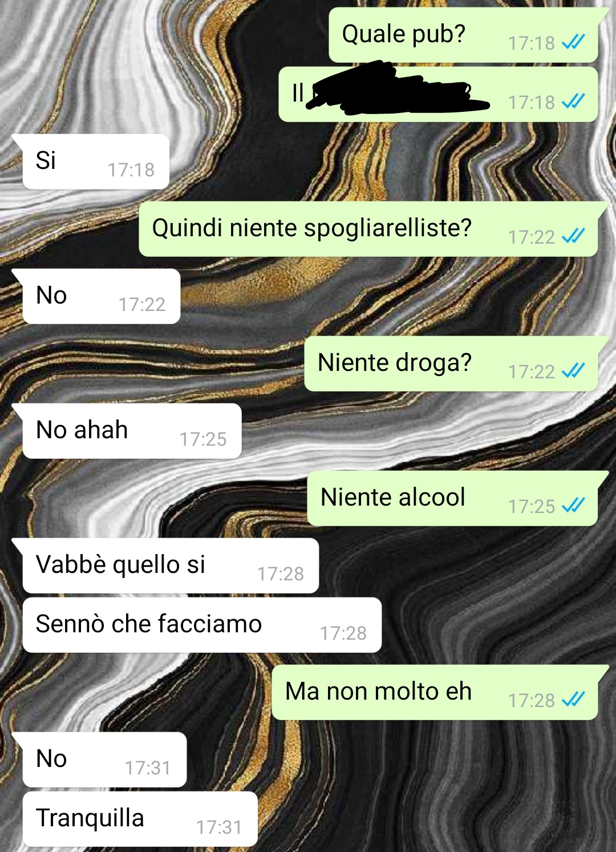Tap the double-check icon on "Quale pub?"

pyautogui.click(x=573, y=42)
